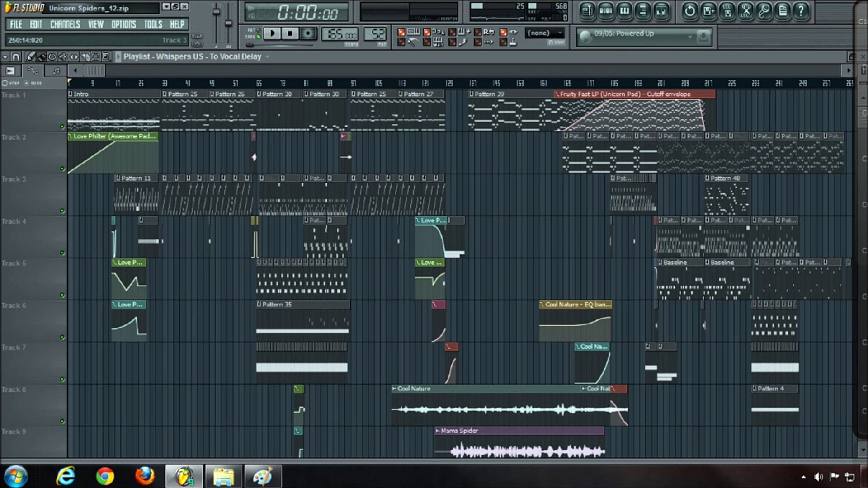
Task: Mute Track 1 with its green dot
Action: [62, 127]
